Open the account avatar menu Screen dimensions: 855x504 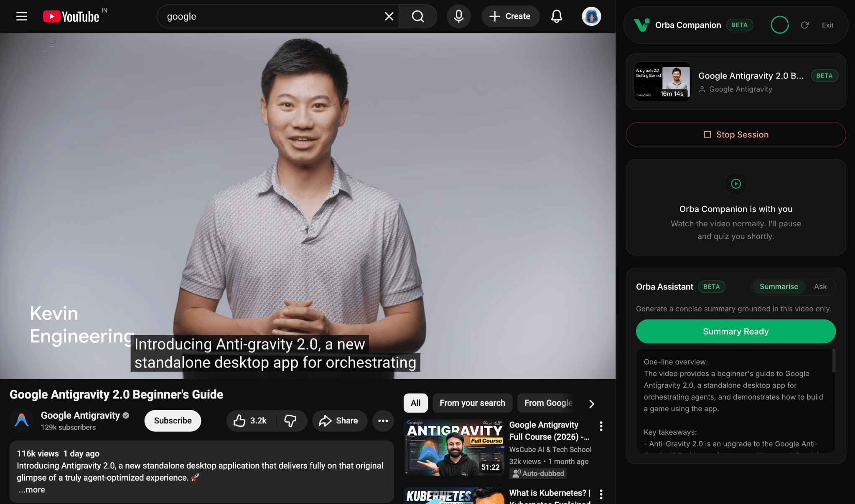click(x=591, y=16)
